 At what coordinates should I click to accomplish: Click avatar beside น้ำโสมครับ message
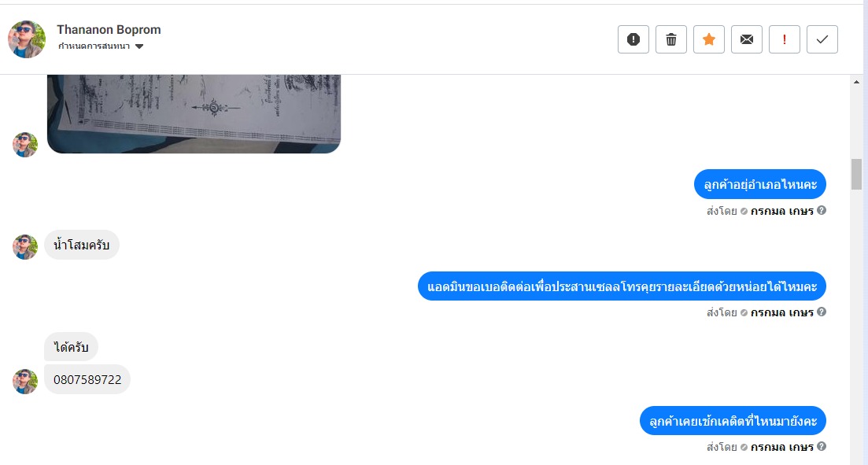(x=25, y=247)
